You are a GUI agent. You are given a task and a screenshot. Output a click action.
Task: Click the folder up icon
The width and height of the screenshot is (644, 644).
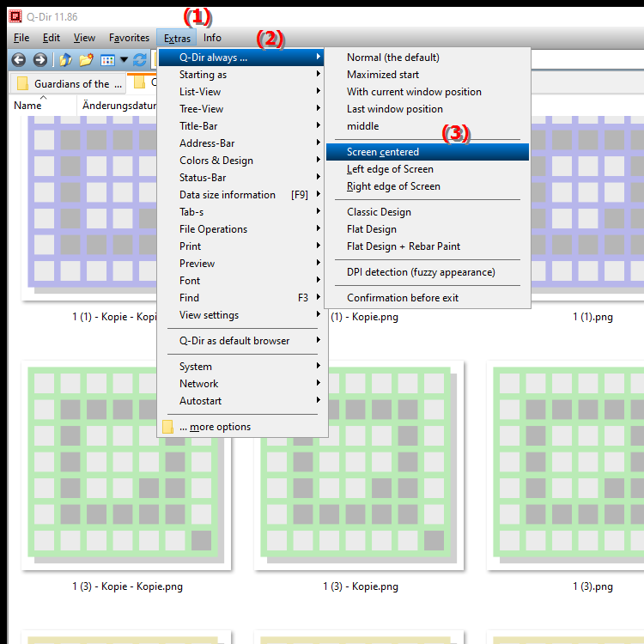[65, 60]
